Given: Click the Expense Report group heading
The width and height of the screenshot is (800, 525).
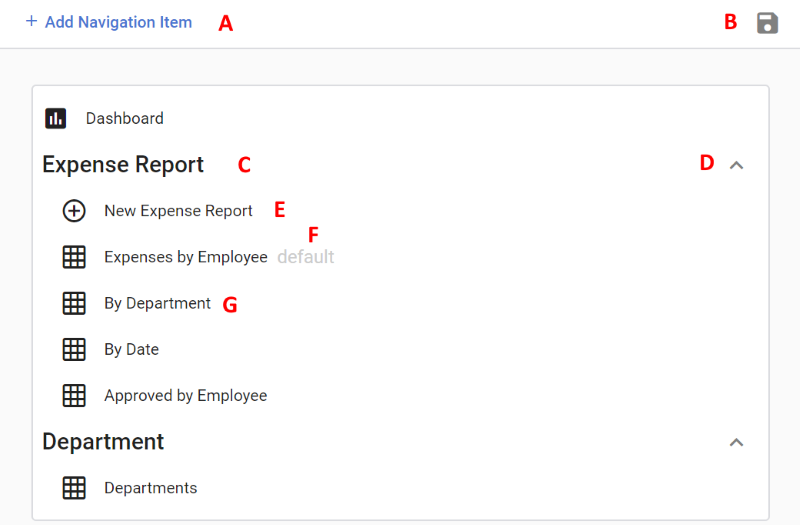Looking at the screenshot, I should [123, 164].
